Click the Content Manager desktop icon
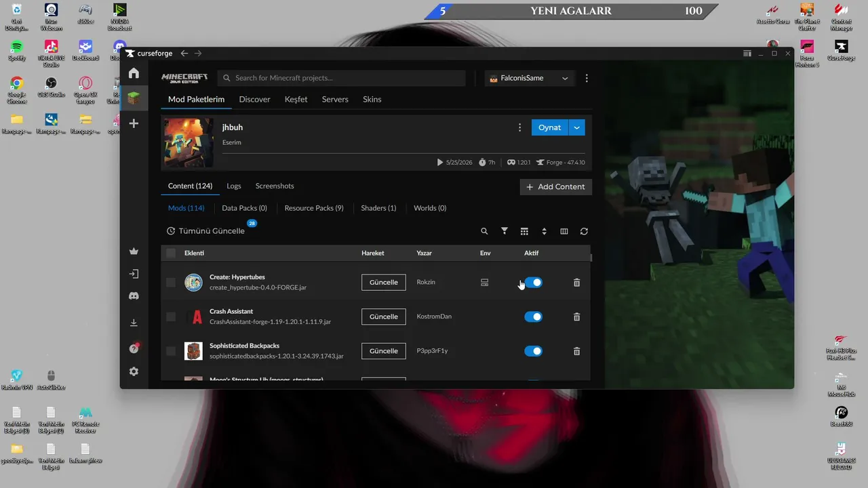This screenshot has height=488, width=868. coord(842,10)
